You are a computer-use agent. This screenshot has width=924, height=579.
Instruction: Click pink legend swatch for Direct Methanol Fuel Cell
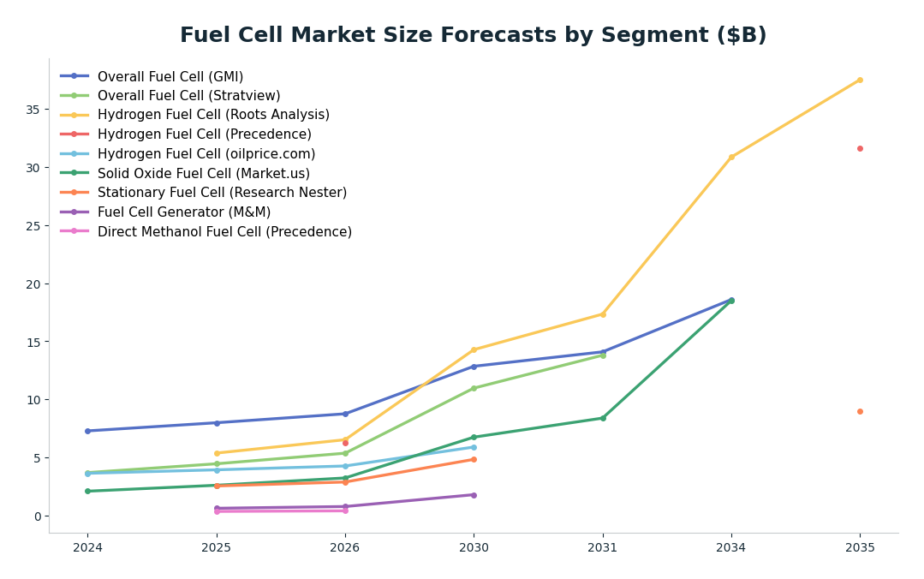[75, 231]
